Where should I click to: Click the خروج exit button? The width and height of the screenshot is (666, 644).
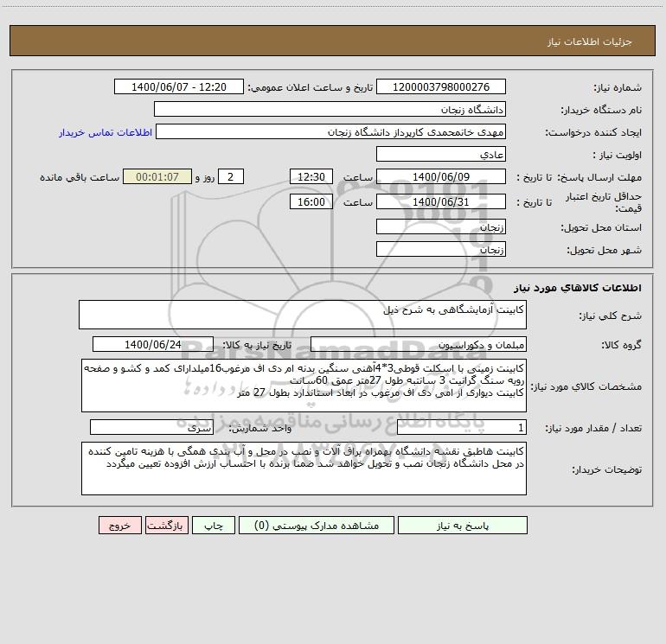[119, 525]
